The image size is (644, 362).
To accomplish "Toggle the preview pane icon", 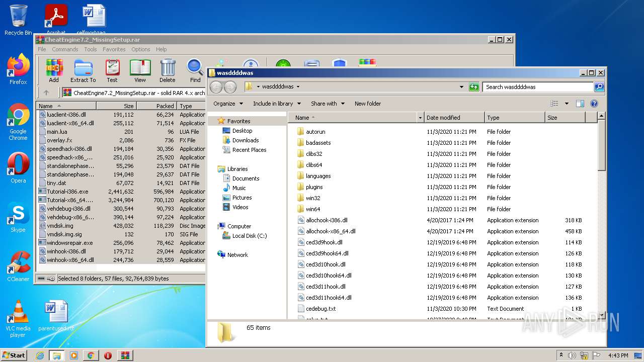I will [580, 104].
